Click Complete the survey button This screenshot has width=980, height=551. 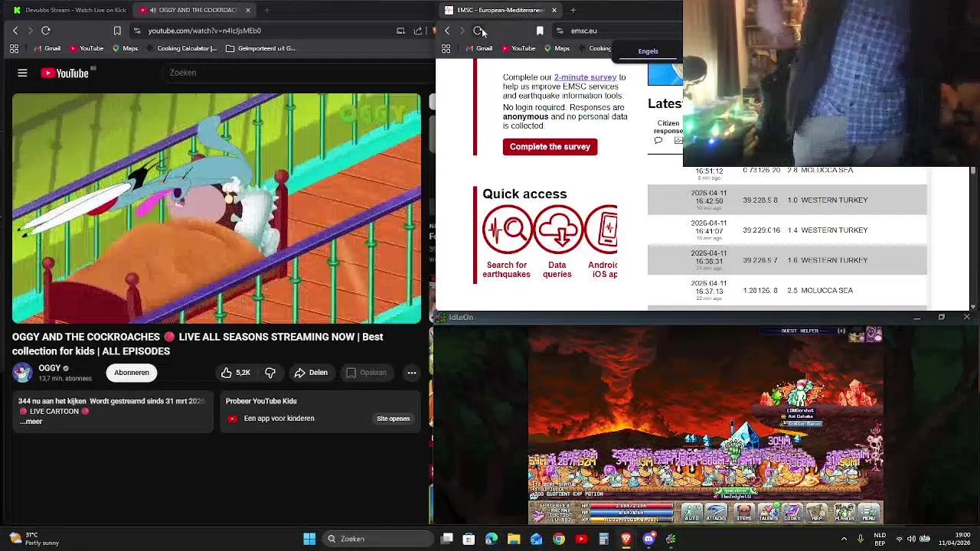[x=550, y=147]
